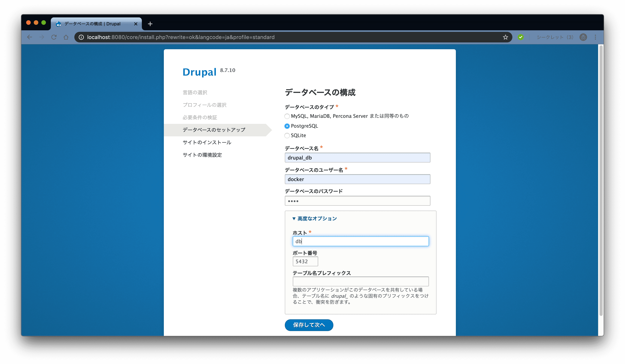This screenshot has width=625, height=364.
Task: Click the サイトの環境設定 step
Action: click(202, 155)
